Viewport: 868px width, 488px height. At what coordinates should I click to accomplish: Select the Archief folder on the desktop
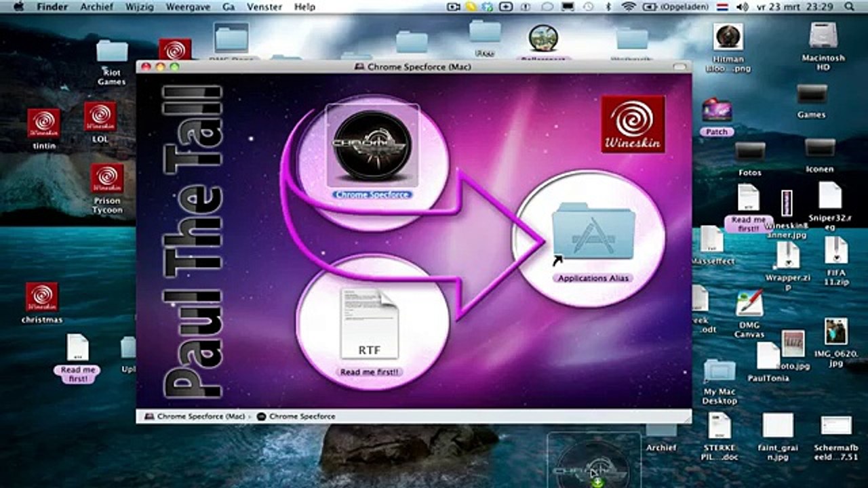pyautogui.click(x=661, y=430)
